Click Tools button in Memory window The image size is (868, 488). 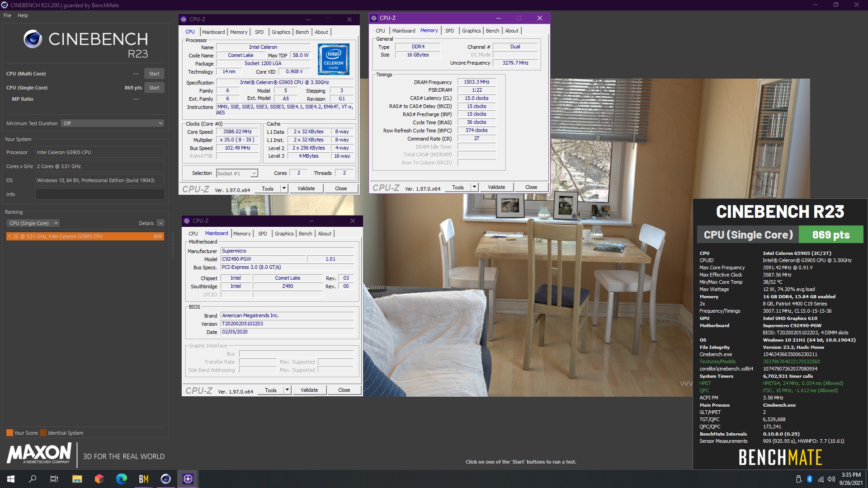458,187
